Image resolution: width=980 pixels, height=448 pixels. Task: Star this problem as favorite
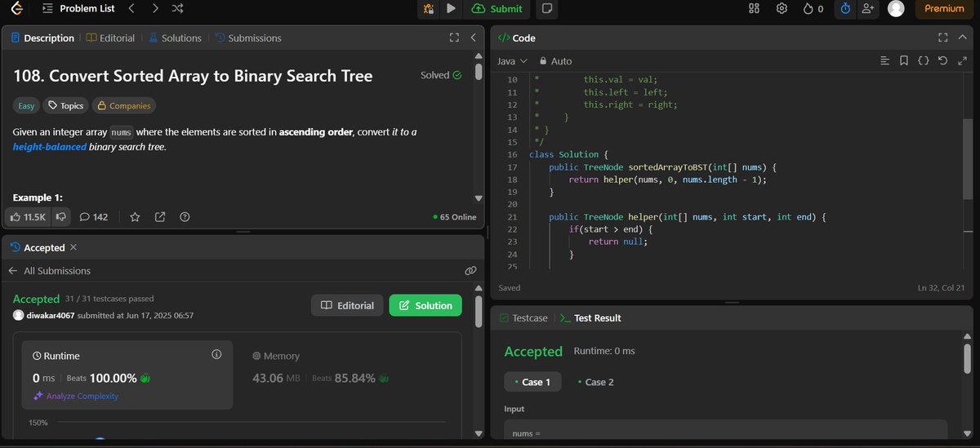coord(136,217)
